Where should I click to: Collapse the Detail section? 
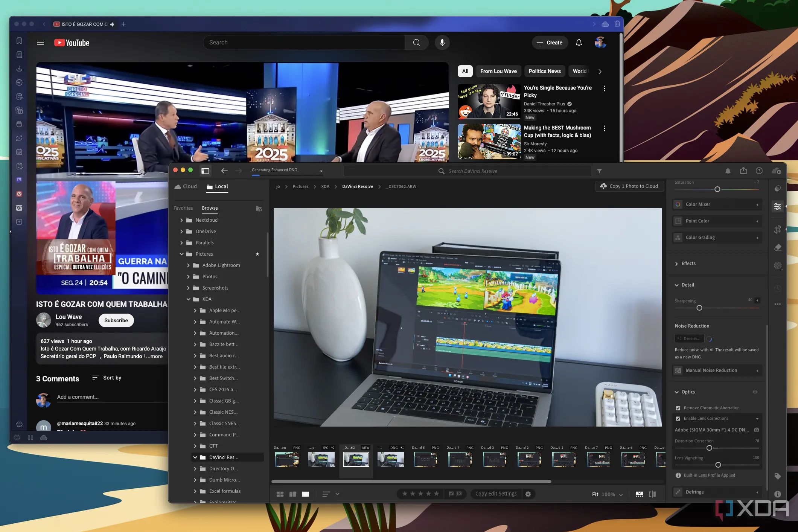677,285
